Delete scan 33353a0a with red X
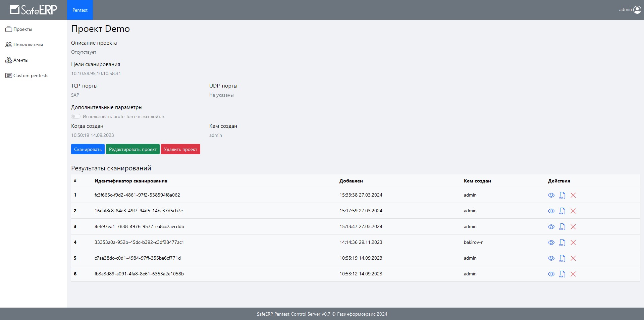Image resolution: width=644 pixels, height=320 pixels. pos(573,243)
